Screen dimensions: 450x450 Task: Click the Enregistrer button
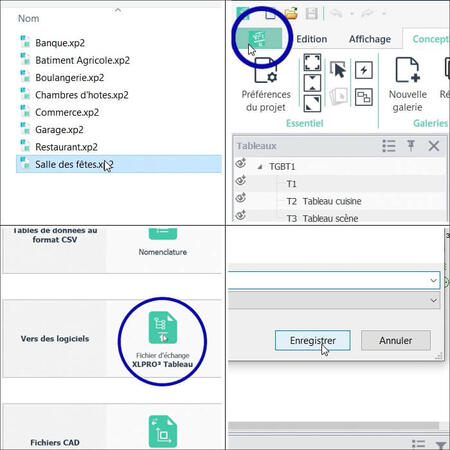pyautogui.click(x=313, y=340)
